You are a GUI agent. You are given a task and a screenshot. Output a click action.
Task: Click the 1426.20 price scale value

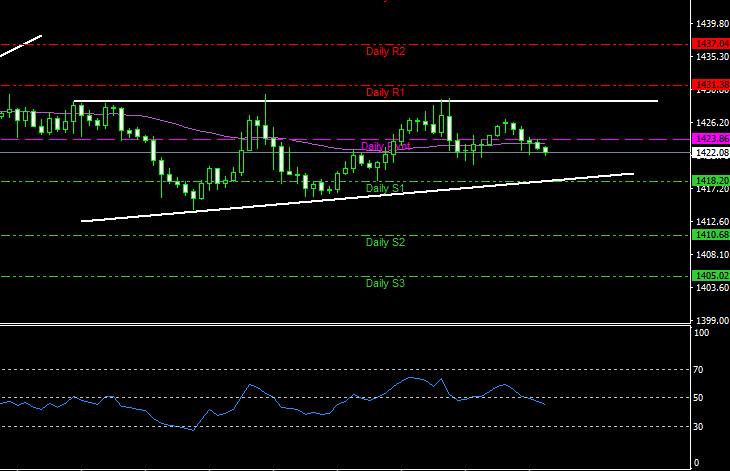click(x=712, y=122)
